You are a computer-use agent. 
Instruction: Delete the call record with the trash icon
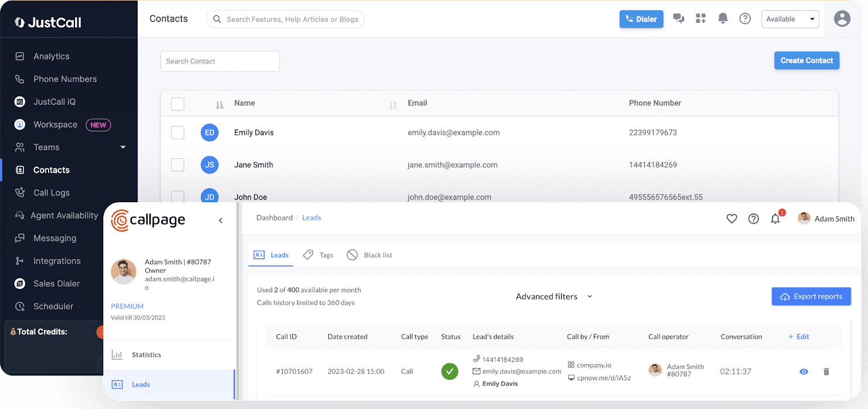826,371
